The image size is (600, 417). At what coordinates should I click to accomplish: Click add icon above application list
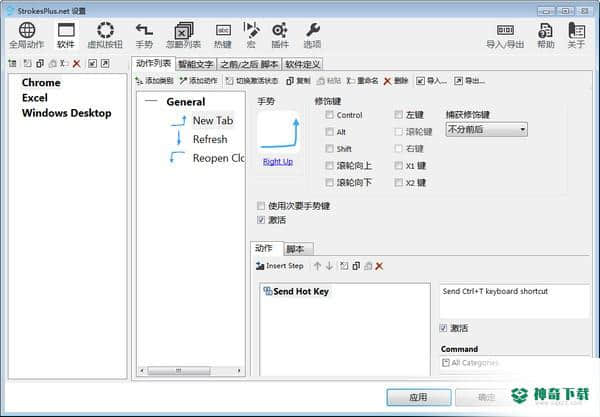point(13,64)
